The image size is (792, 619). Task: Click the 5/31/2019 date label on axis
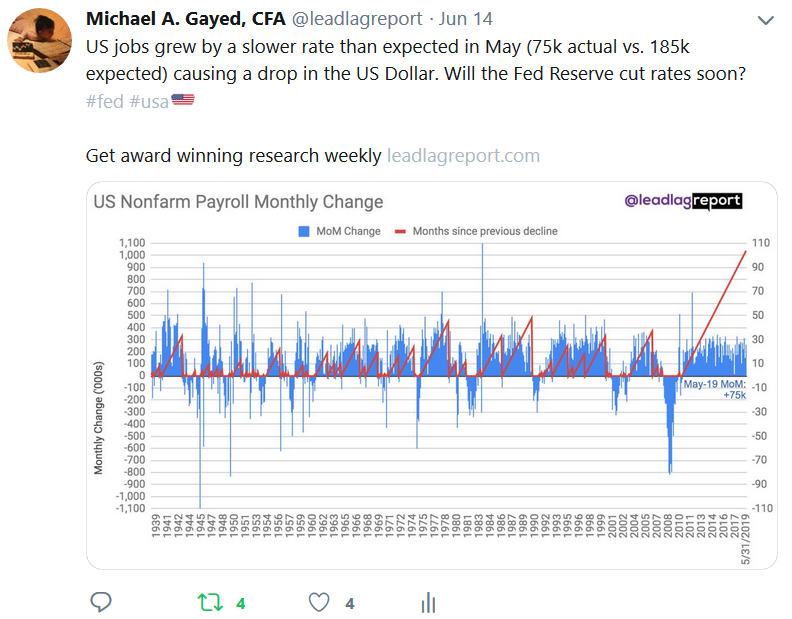(x=745, y=538)
